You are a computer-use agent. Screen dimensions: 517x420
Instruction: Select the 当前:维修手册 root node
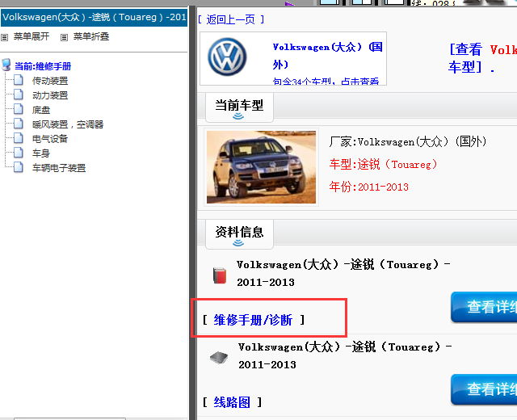click(x=43, y=66)
